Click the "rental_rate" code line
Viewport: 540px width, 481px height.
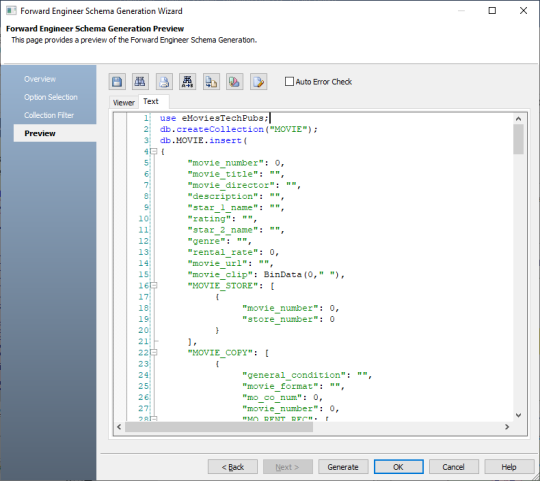pyautogui.click(x=233, y=252)
